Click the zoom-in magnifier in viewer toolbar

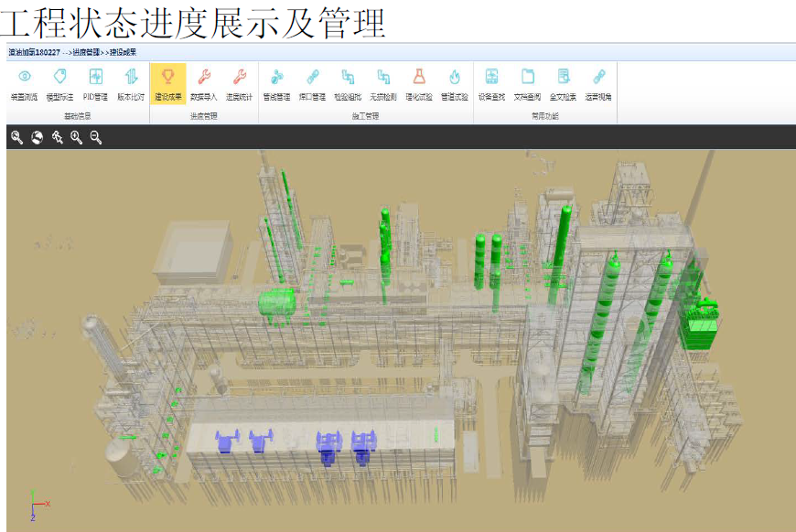click(x=76, y=137)
